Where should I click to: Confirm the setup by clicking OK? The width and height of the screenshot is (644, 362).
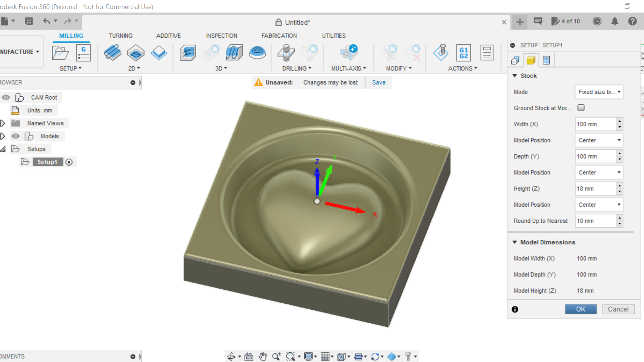(581, 309)
